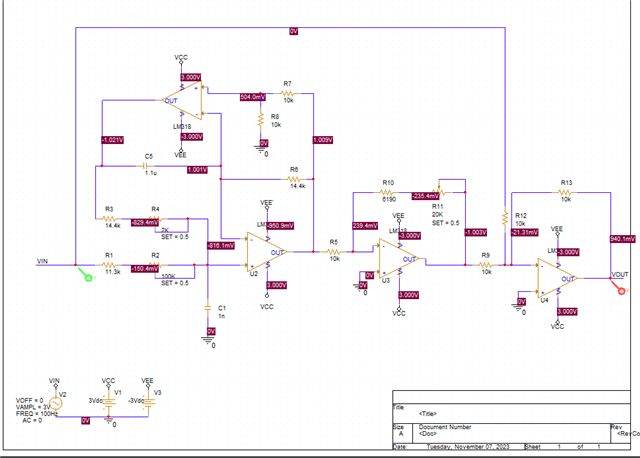
Task: Click the VIN net label at left input
Action: pyautogui.click(x=42, y=261)
